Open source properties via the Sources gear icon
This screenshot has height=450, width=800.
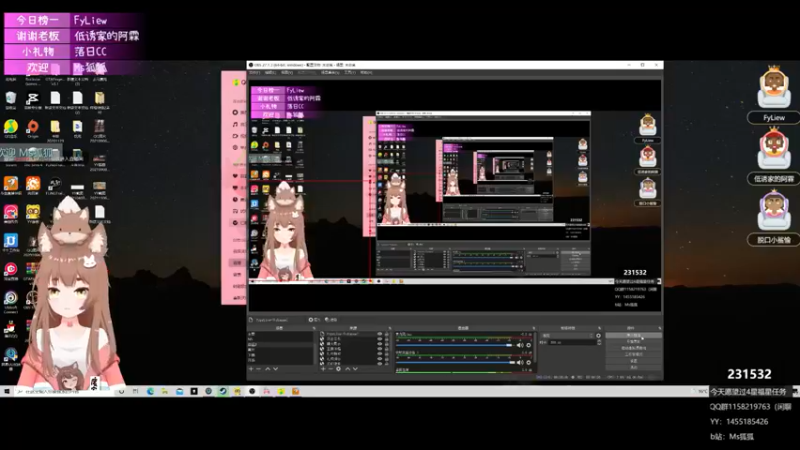[x=338, y=368]
